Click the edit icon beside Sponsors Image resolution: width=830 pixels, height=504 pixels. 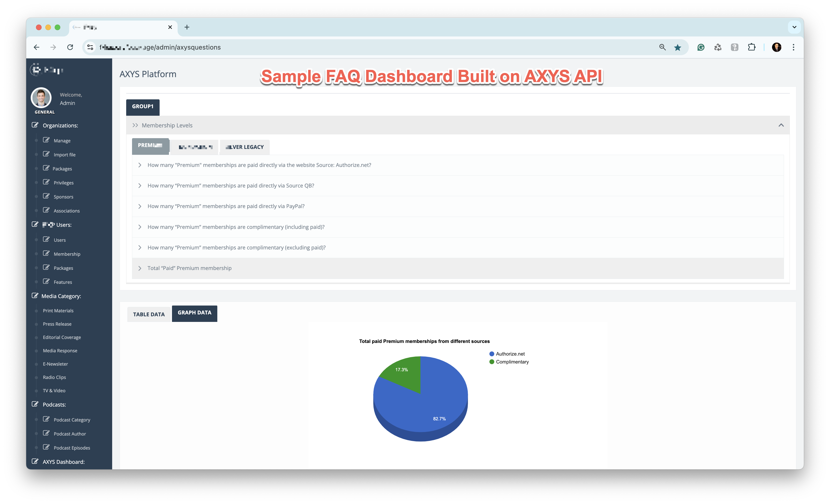47,196
